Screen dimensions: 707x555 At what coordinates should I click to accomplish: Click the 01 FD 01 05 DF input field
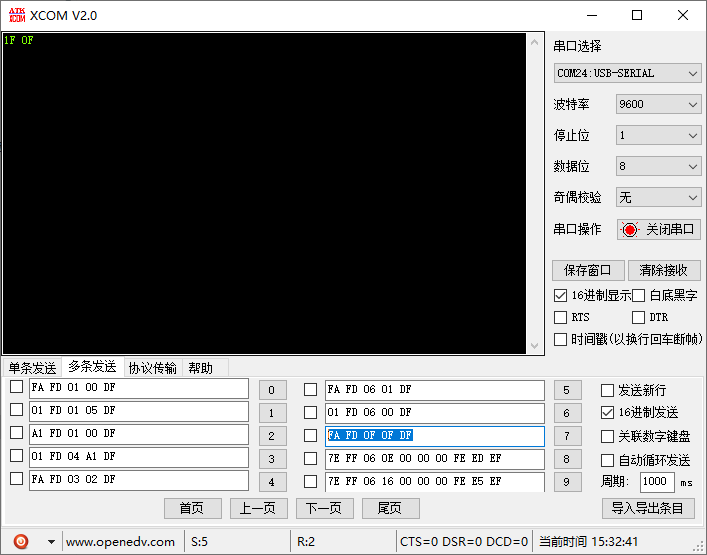pos(139,412)
